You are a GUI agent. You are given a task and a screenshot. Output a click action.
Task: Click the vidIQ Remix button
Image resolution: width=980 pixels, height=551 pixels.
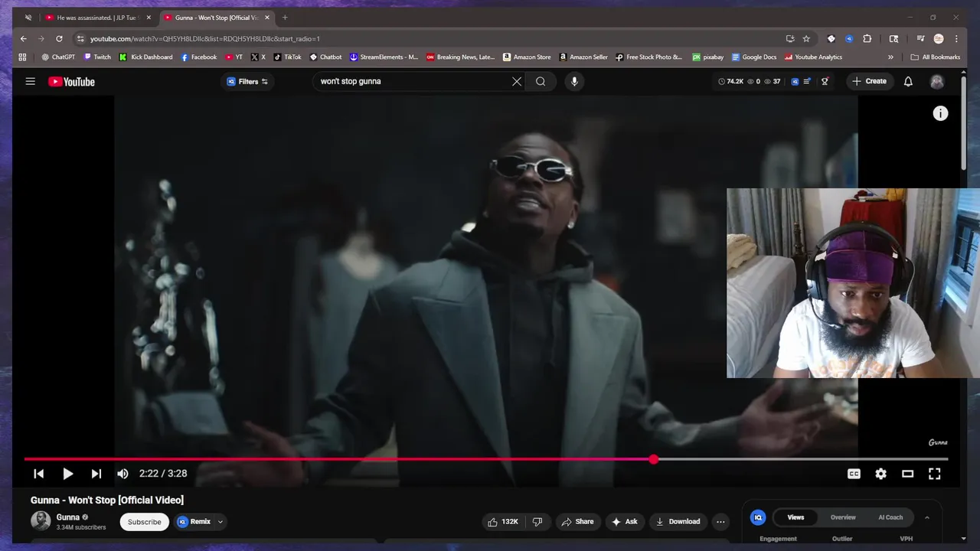point(194,521)
